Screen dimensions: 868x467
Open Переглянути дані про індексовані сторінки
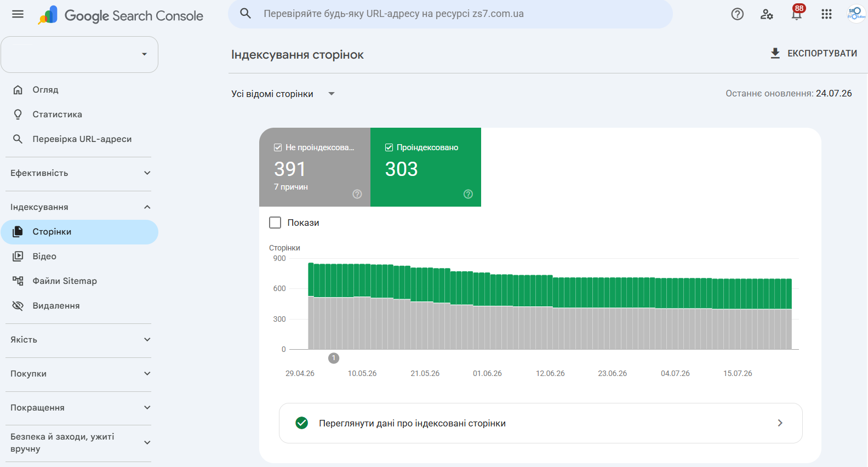point(540,423)
